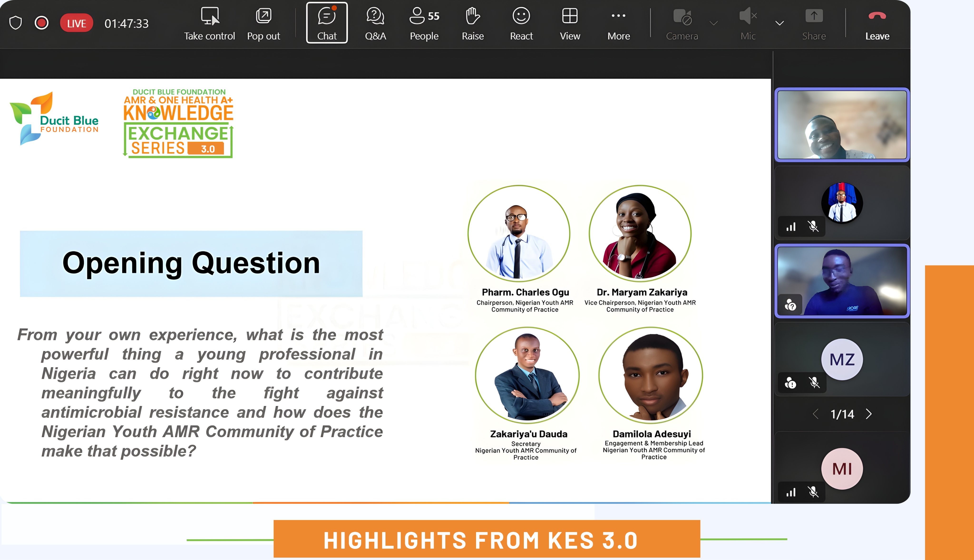Viewport: 974px width, 560px height.
Task: Click the red recording indicator icon
Action: [42, 23]
